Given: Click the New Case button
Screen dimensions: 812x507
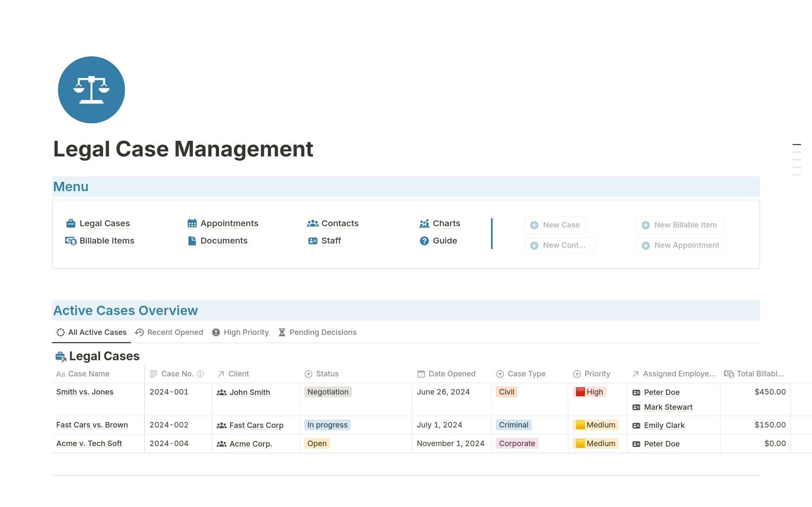Looking at the screenshot, I should [x=555, y=225].
